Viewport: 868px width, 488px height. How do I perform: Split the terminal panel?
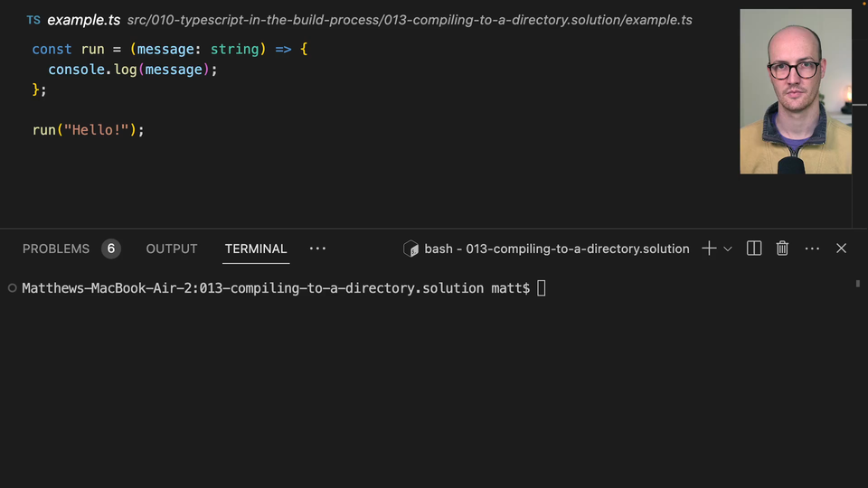tap(754, 249)
